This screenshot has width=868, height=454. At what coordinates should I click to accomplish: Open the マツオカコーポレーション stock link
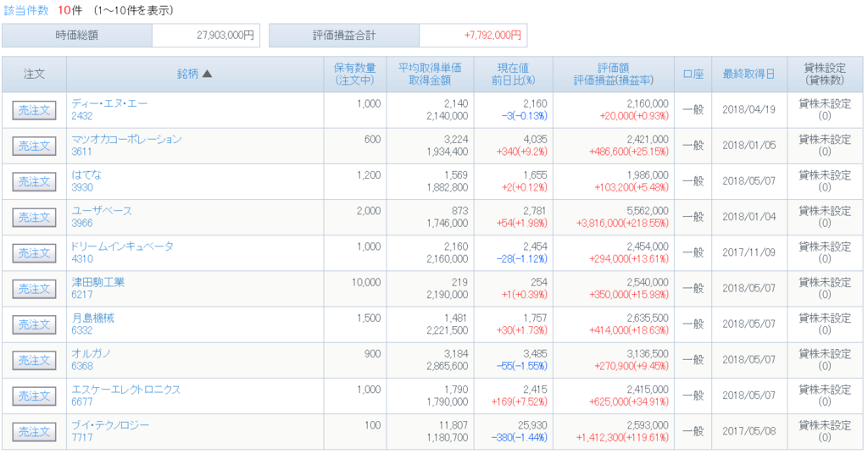coord(127,140)
